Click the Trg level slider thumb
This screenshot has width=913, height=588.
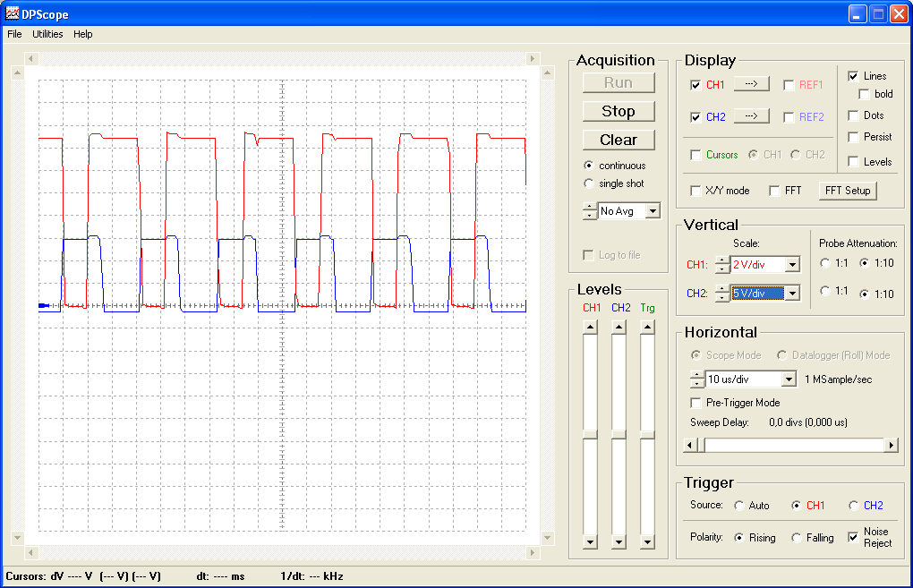(x=647, y=434)
